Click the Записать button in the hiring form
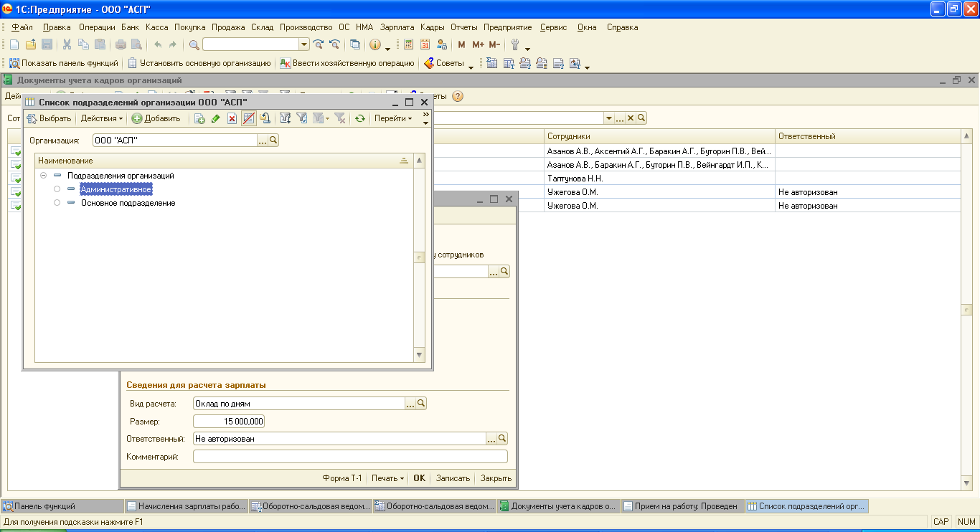This screenshot has height=532, width=980. (x=453, y=478)
